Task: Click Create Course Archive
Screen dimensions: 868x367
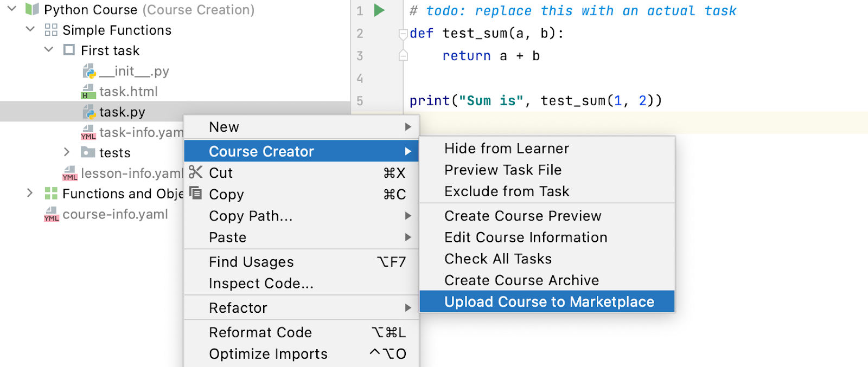Action: (x=521, y=280)
